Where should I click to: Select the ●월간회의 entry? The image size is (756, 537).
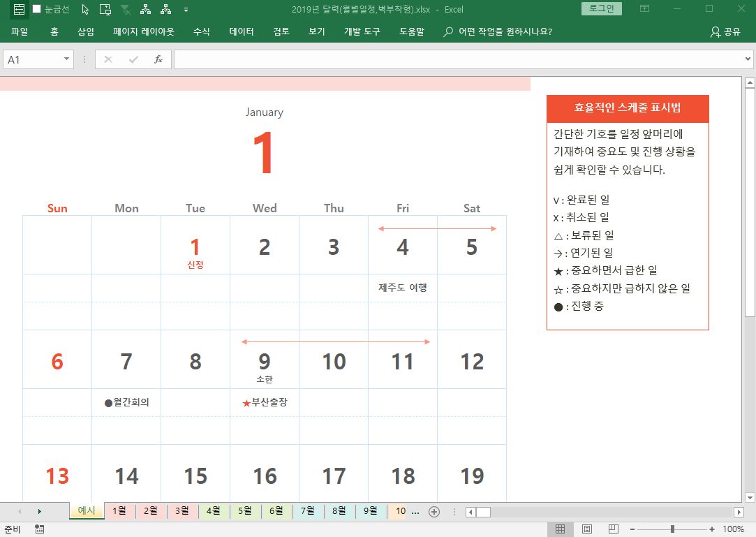tap(127, 402)
